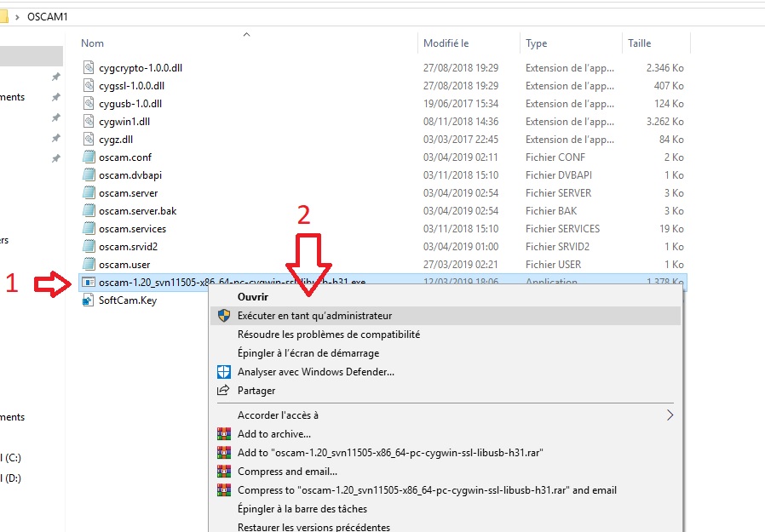Choose Analyser avec Windows Defender...
The width and height of the screenshot is (765, 532).
click(x=316, y=372)
